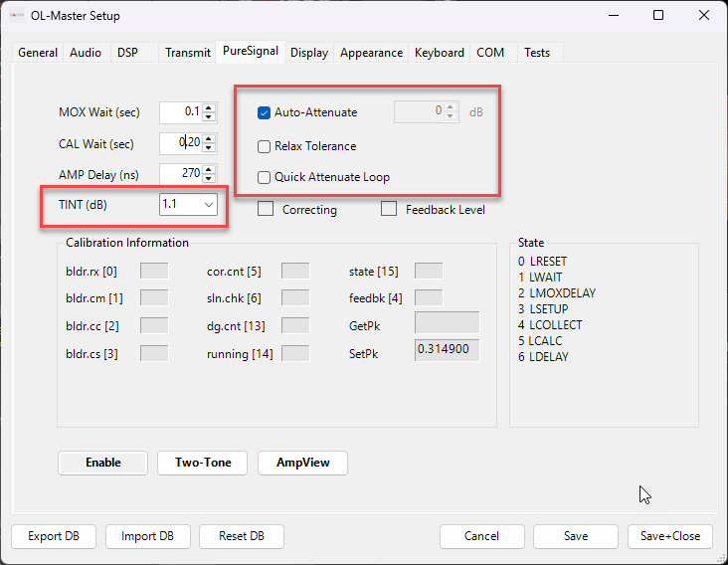Screen dimensions: 728x565
Task: Increase AMP Delay with up arrow
Action: click(x=209, y=169)
